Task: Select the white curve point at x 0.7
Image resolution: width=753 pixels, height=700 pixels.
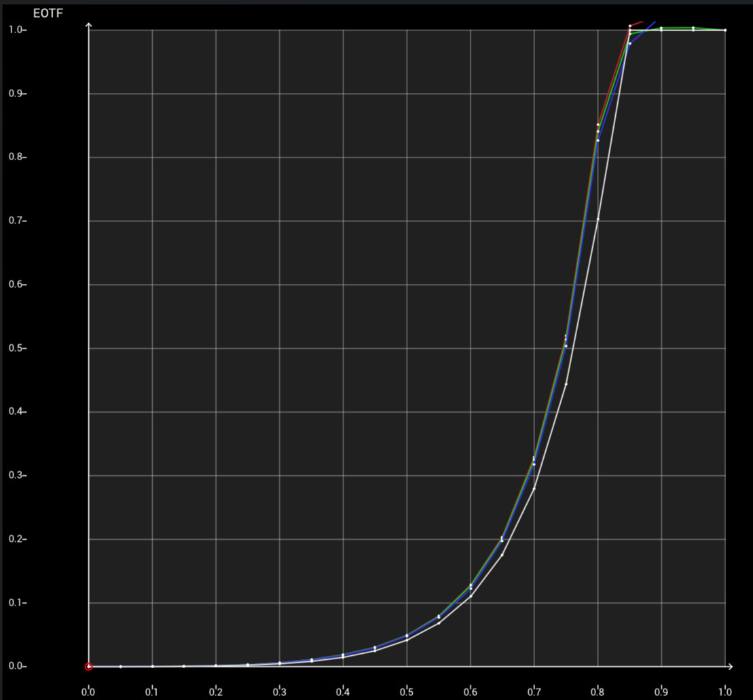Action: tap(534, 489)
